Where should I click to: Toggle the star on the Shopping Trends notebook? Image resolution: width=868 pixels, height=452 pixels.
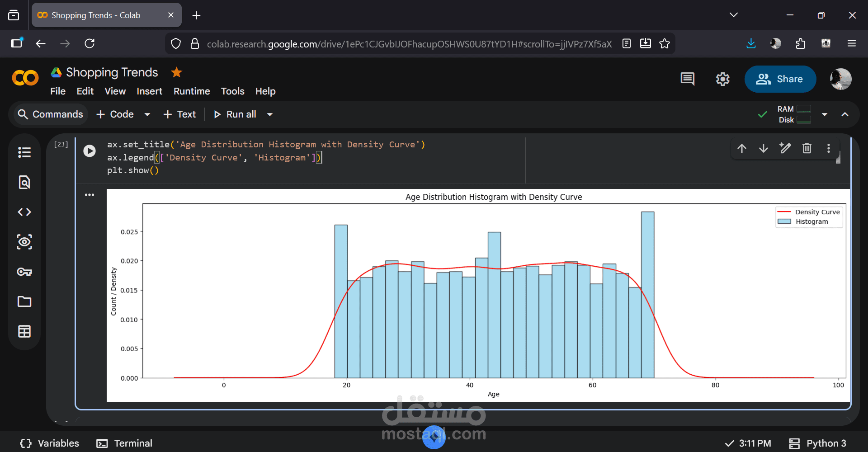[176, 72]
